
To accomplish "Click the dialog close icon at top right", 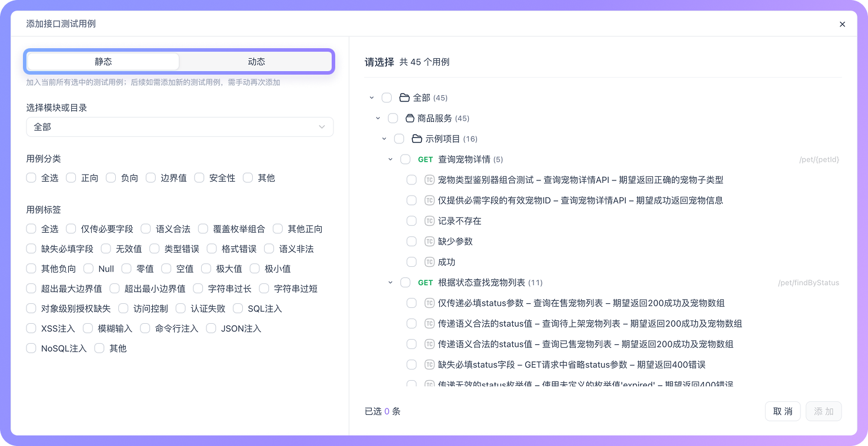I will (x=842, y=24).
